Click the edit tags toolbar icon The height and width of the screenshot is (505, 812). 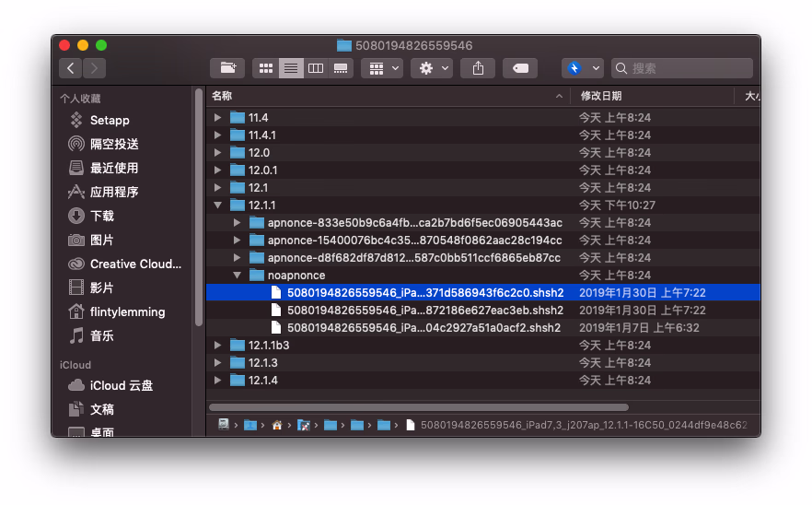[x=520, y=68]
